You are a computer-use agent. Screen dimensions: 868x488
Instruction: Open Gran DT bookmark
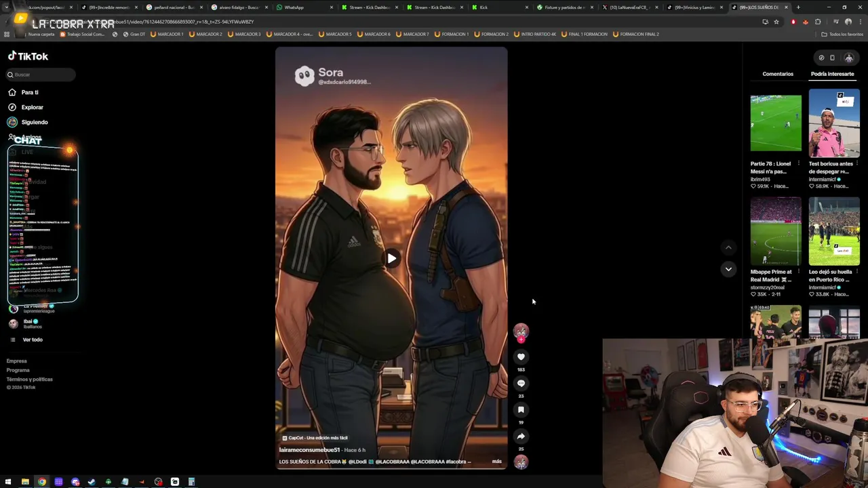coord(134,34)
